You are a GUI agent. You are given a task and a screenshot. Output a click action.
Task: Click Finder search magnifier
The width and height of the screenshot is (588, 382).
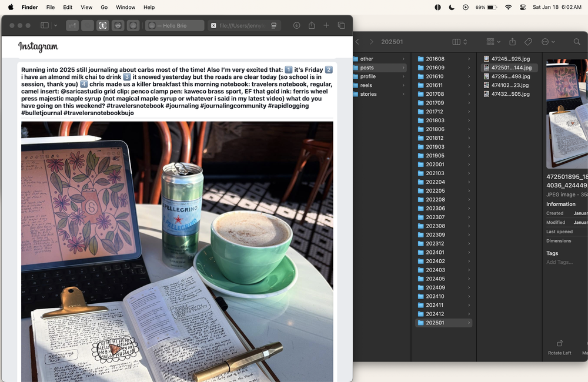coord(577,42)
